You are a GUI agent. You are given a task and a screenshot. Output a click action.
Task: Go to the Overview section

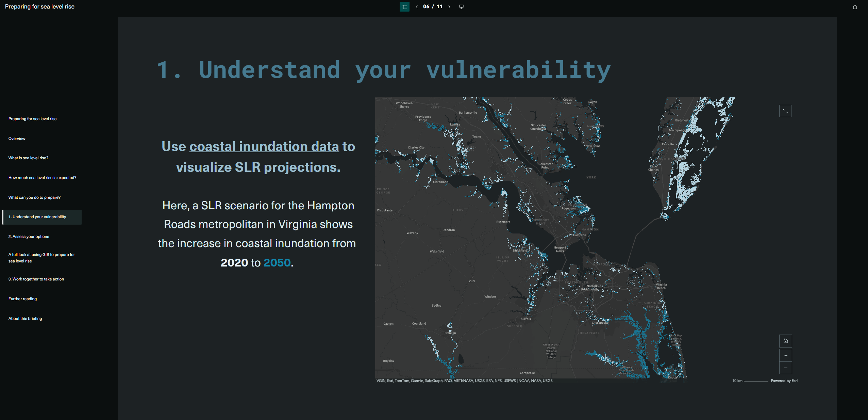(17, 139)
